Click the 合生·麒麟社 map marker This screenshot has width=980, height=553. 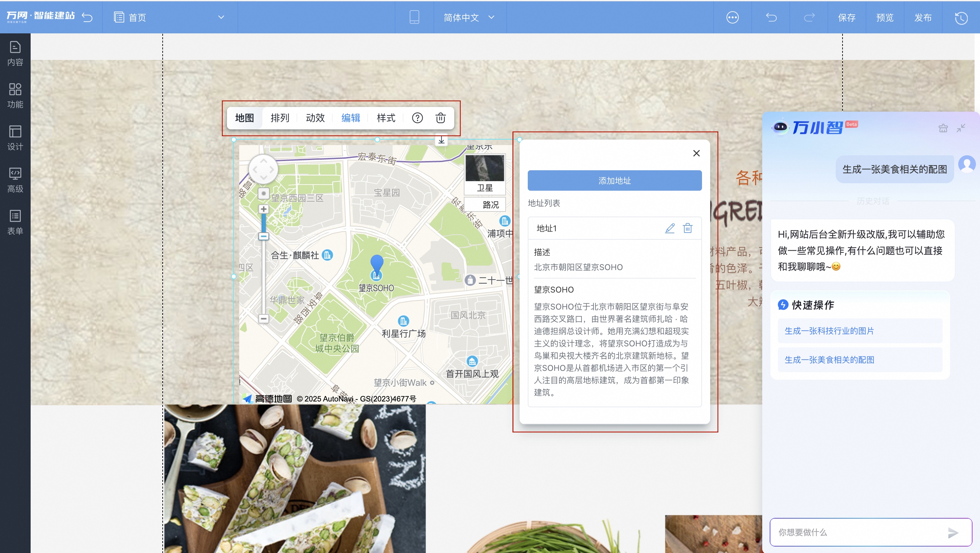(x=327, y=255)
